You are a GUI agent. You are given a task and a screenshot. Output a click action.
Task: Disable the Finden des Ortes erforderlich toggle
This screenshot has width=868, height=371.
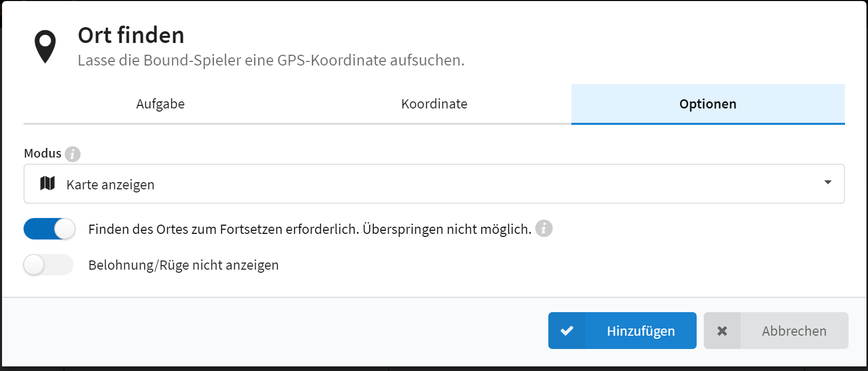49,229
